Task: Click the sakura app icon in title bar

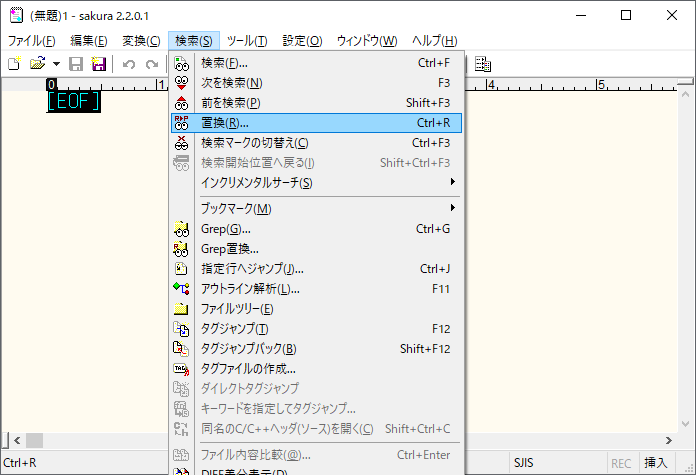Action: [x=16, y=16]
